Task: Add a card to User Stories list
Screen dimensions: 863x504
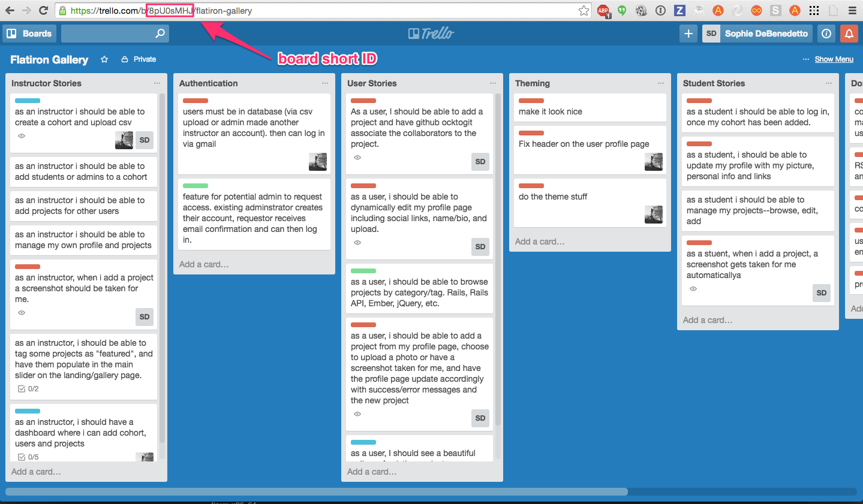Action: click(372, 472)
